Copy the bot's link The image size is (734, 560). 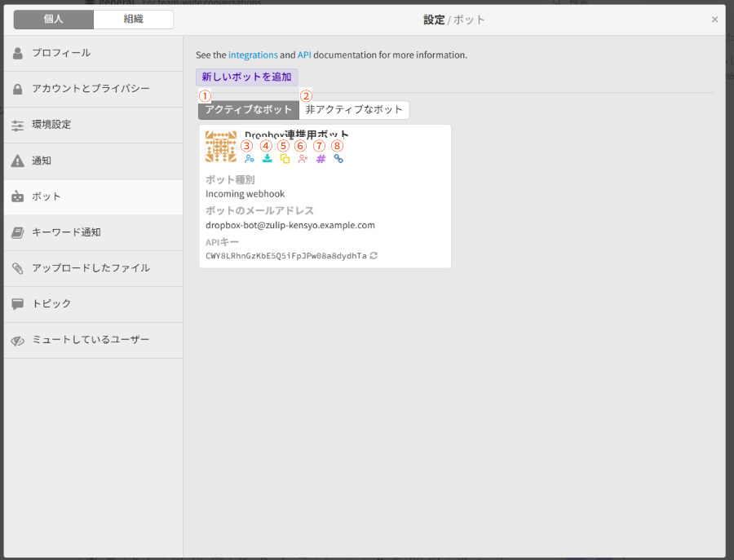pos(339,158)
